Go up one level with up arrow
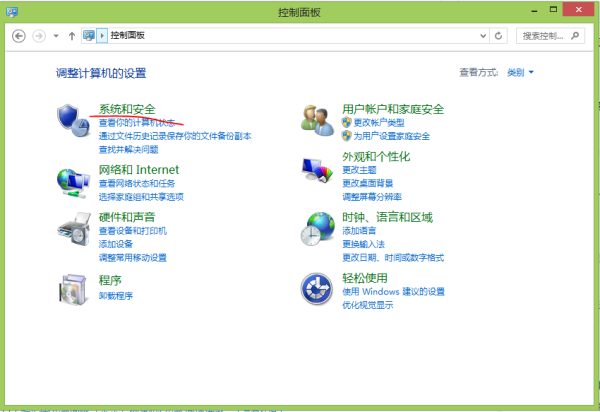Screen dimensions: 600x412 point(72,36)
